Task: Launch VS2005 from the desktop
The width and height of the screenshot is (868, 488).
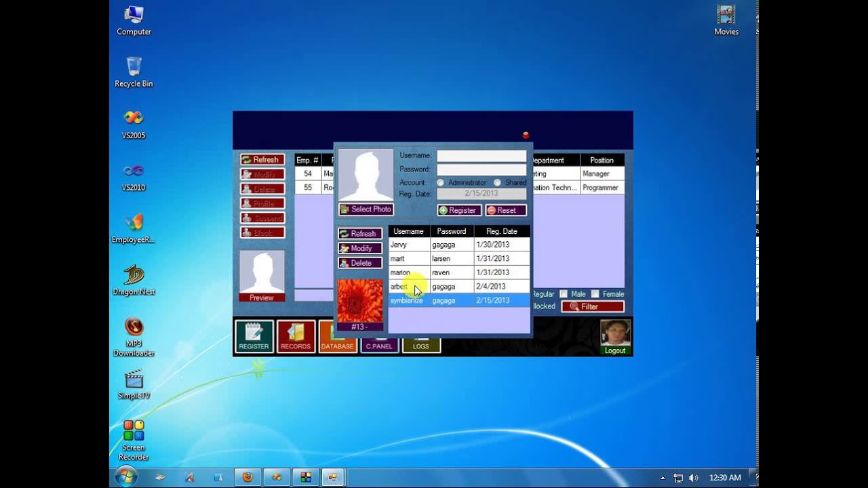Action: point(134,124)
